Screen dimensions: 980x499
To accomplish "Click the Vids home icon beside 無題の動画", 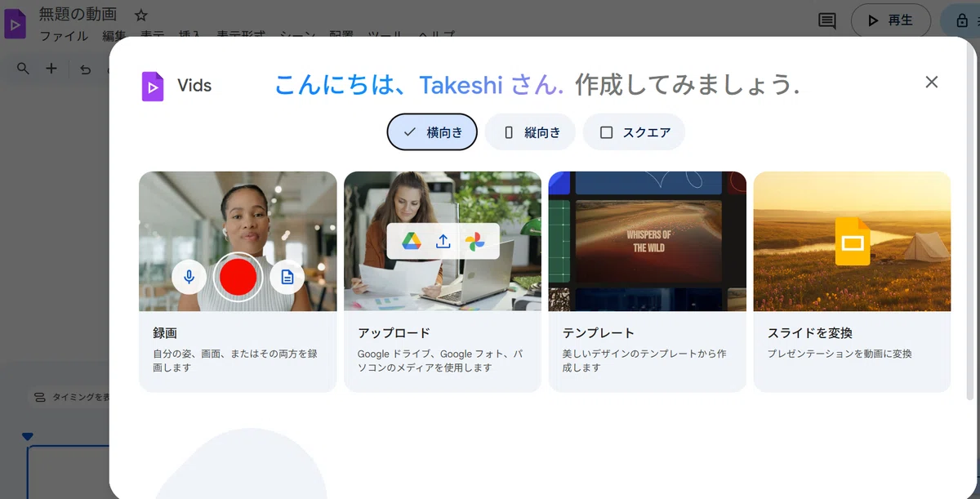I will coord(16,24).
